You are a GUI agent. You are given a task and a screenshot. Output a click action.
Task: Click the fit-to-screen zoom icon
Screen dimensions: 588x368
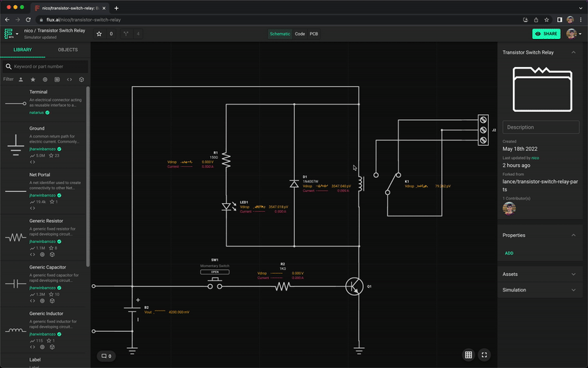pyautogui.click(x=484, y=355)
